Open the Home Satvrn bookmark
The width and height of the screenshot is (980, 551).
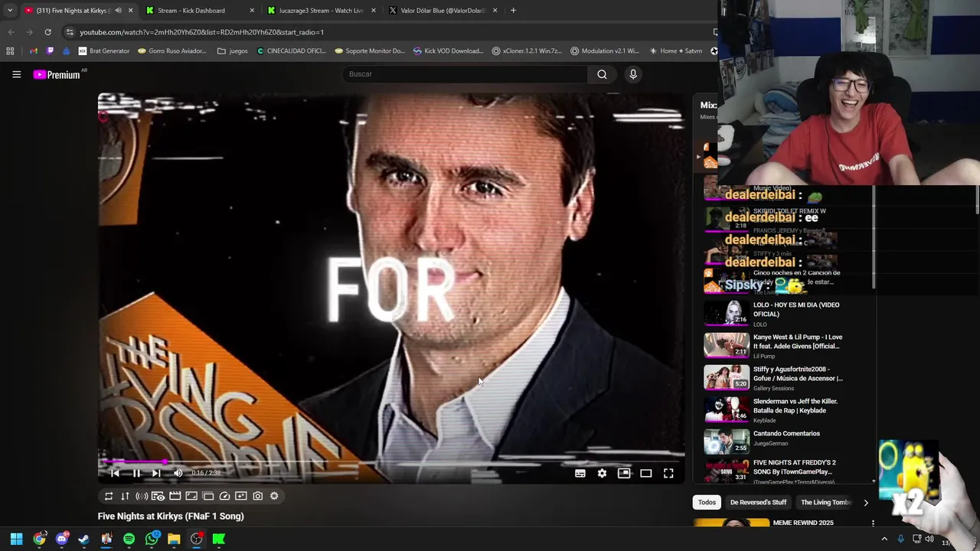pyautogui.click(x=676, y=51)
